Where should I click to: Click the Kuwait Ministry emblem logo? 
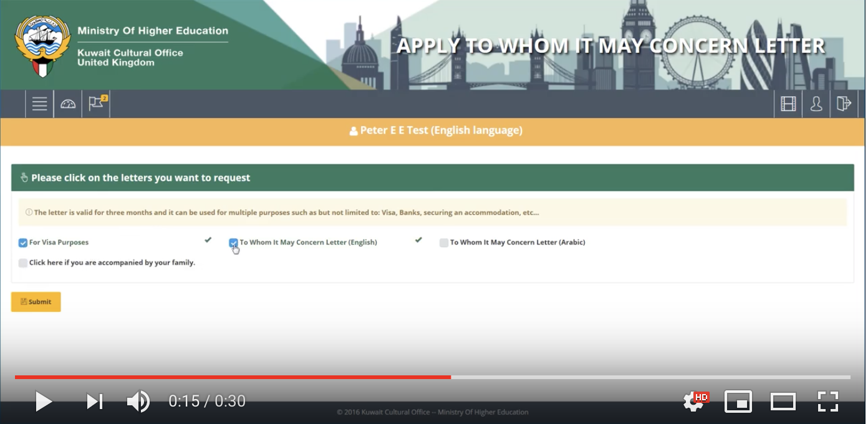42,46
